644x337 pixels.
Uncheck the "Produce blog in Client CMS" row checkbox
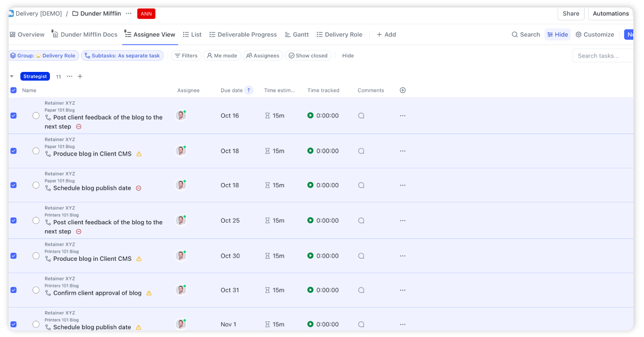13,151
